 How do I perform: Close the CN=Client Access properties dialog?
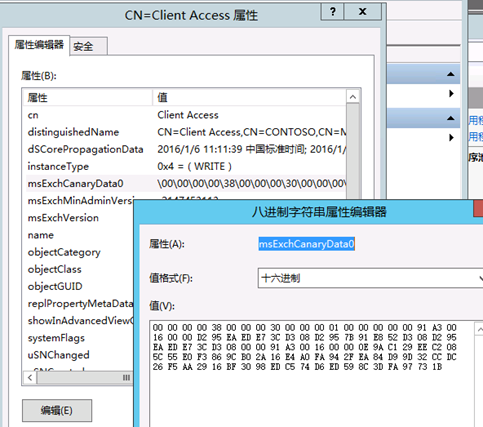[362, 12]
